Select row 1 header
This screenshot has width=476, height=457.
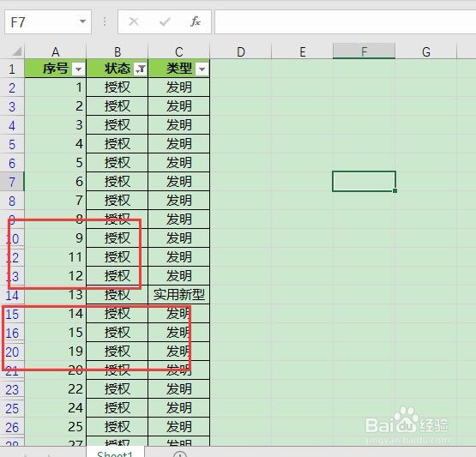click(12, 69)
